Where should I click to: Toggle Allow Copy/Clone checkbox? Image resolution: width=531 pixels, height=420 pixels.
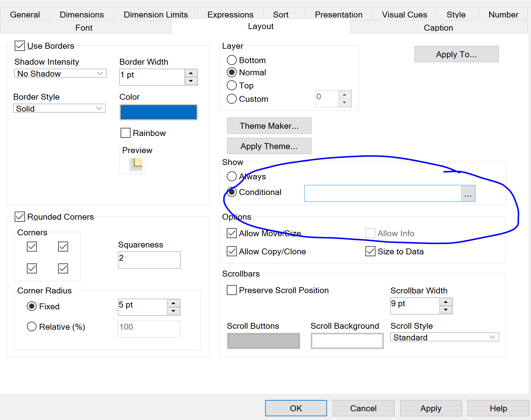tap(232, 251)
